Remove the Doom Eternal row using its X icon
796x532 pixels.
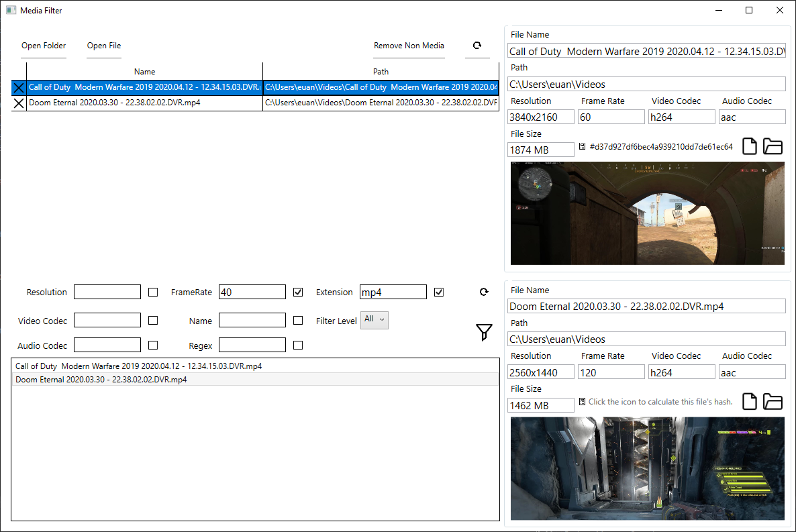tap(19, 103)
